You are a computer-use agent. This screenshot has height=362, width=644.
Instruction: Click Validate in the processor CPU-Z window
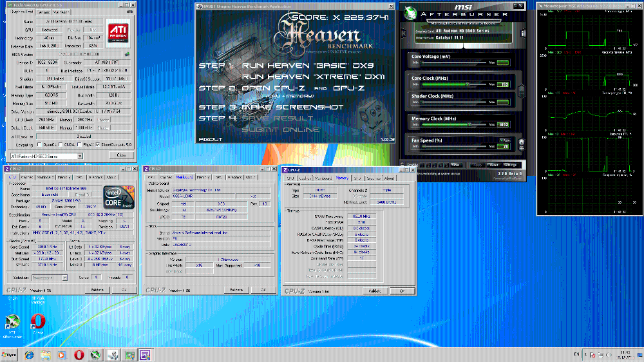[x=97, y=290]
